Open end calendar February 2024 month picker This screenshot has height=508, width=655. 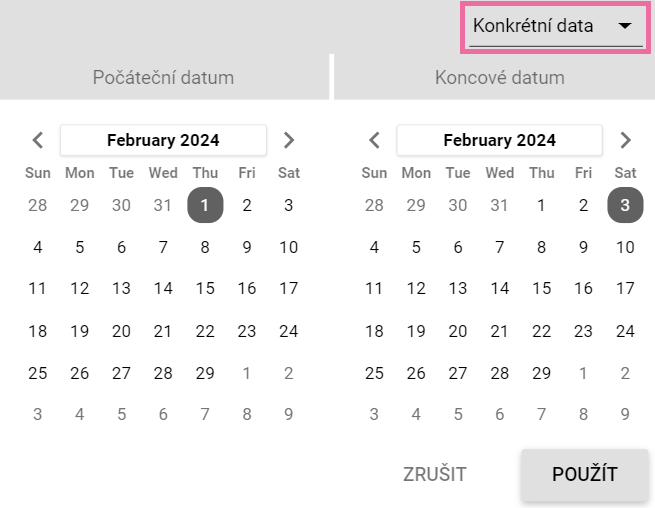[x=500, y=140]
